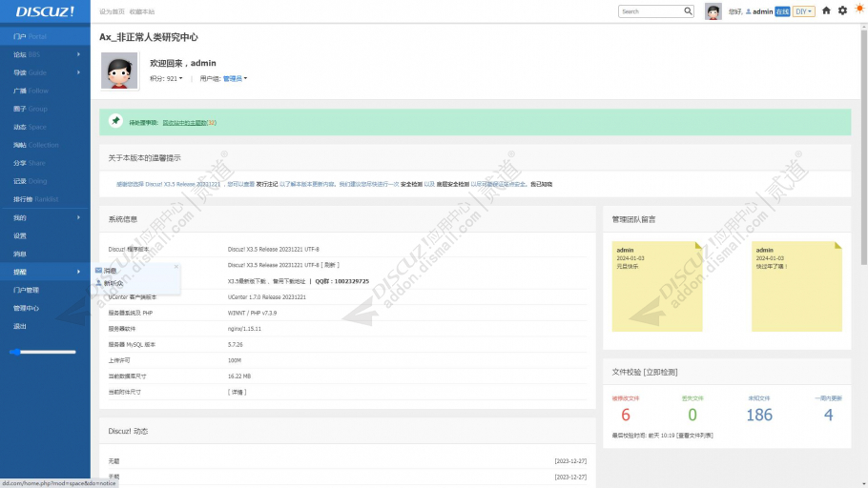This screenshot has height=488, width=868.
Task: Click the 底层安全检测 link
Action: [x=453, y=184]
